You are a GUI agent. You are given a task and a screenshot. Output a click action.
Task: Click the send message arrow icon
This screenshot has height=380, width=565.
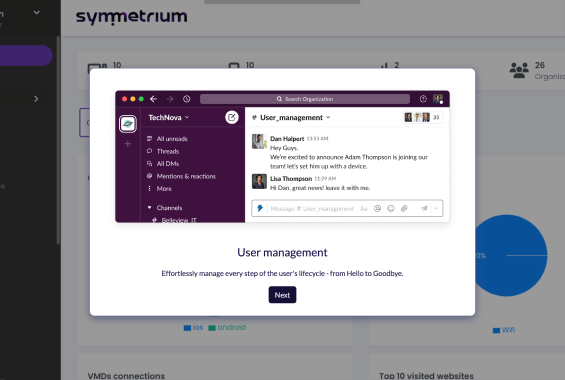[x=424, y=208]
